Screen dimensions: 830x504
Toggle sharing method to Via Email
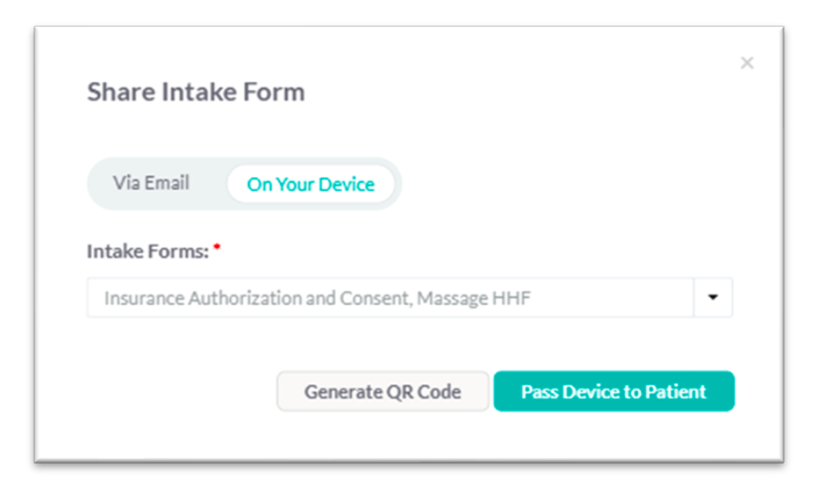(x=152, y=184)
